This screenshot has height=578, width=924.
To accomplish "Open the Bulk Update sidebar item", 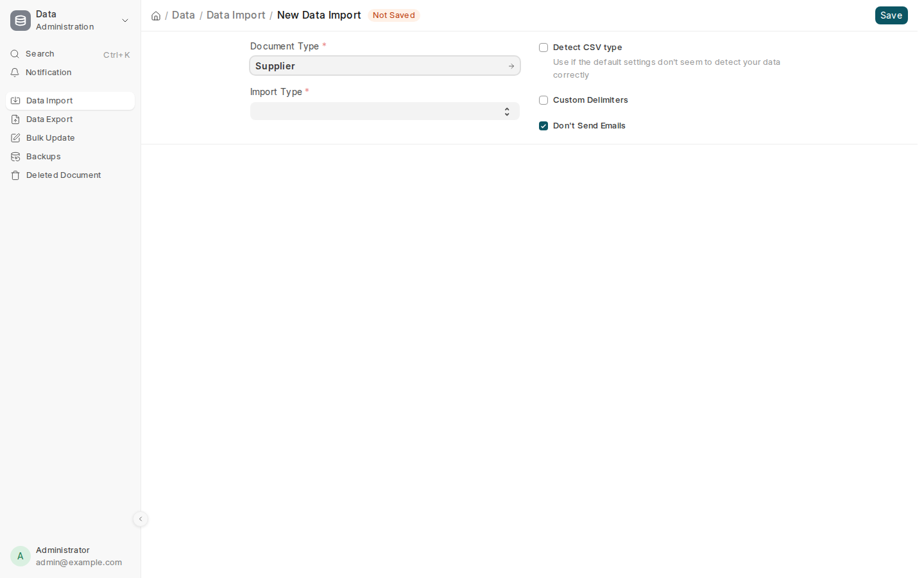I will tap(71, 138).
